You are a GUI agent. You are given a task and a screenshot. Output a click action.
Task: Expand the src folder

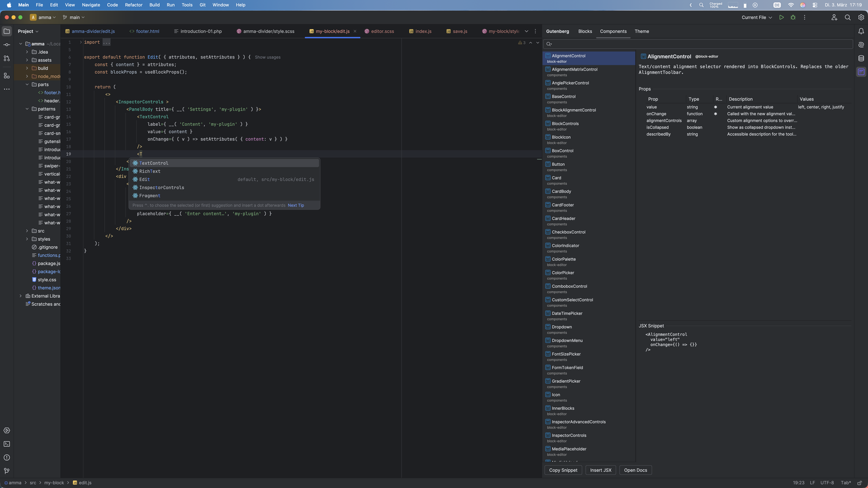tap(27, 231)
